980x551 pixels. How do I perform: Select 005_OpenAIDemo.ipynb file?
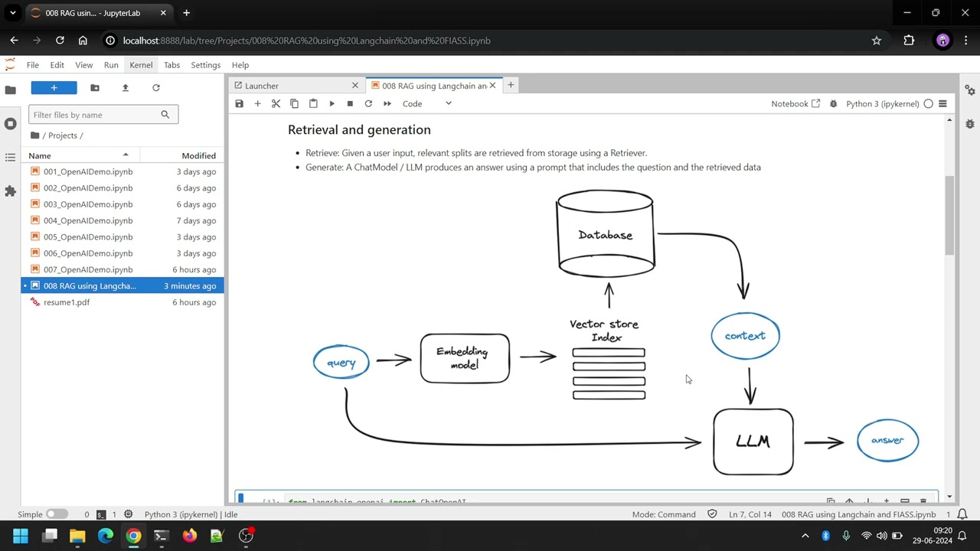[x=122, y=237]
